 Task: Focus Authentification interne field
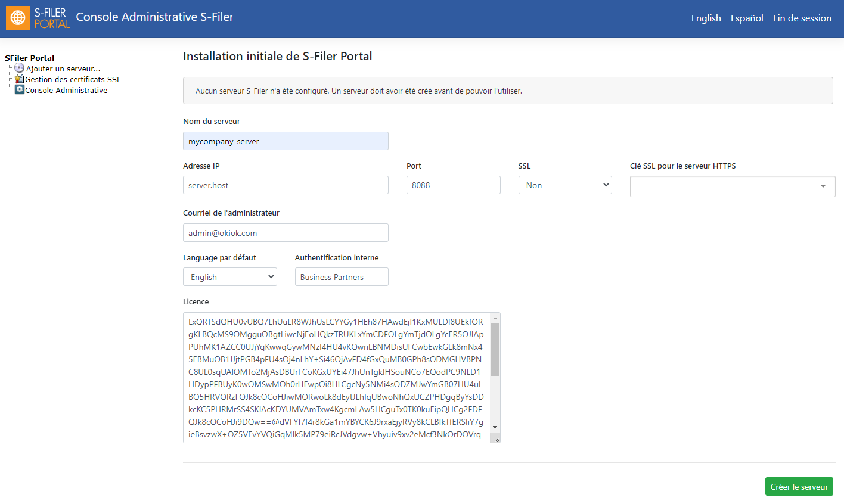click(x=342, y=277)
